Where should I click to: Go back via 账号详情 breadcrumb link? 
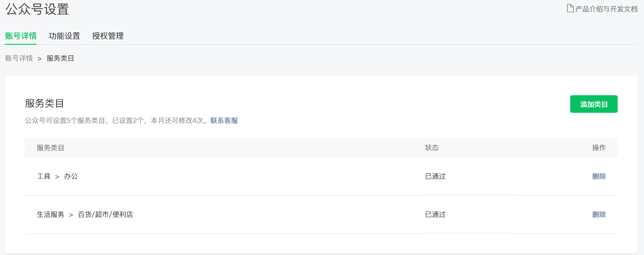[x=19, y=58]
